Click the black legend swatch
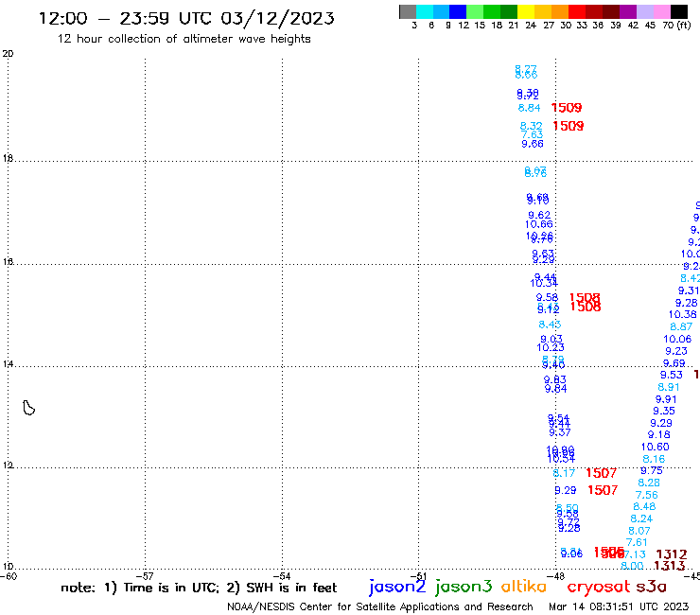Image resolution: width=700 pixels, height=615 pixels. 678,11
